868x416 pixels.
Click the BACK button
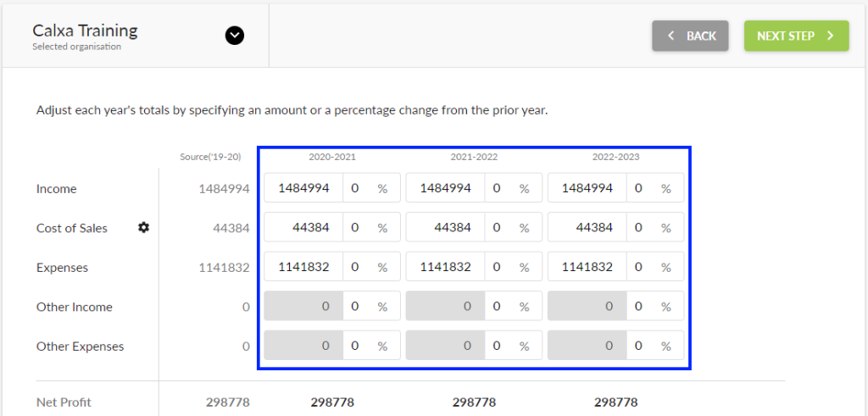pyautogui.click(x=690, y=36)
